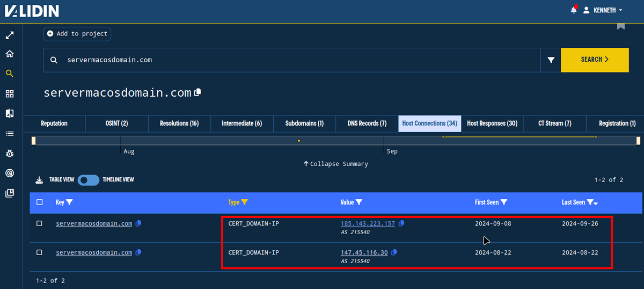Filter the Value column
The width and height of the screenshot is (644, 289).
click(359, 203)
